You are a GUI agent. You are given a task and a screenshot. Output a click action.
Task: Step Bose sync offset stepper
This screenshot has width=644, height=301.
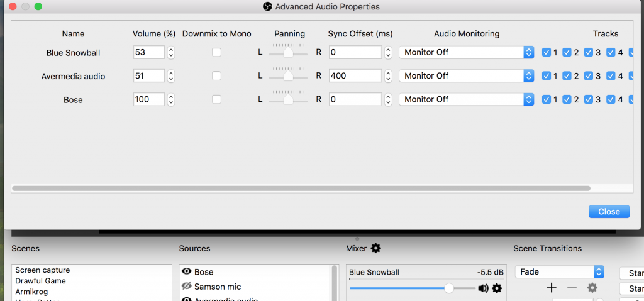click(x=388, y=99)
